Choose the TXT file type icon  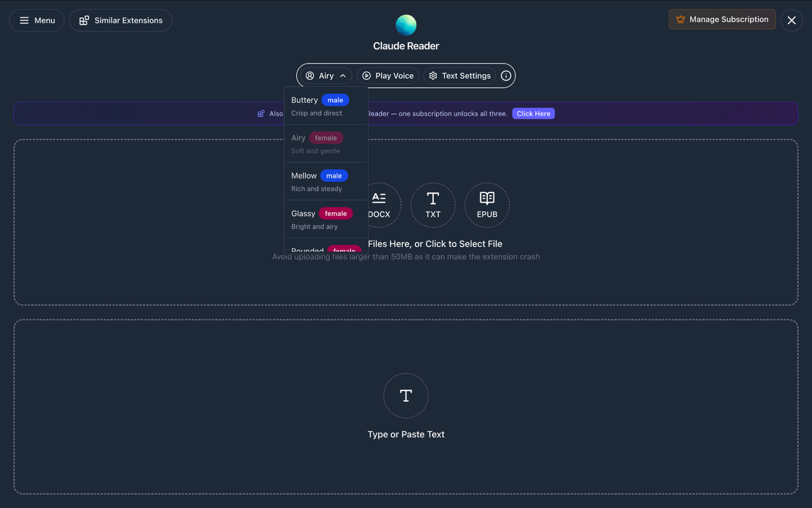pos(433,205)
